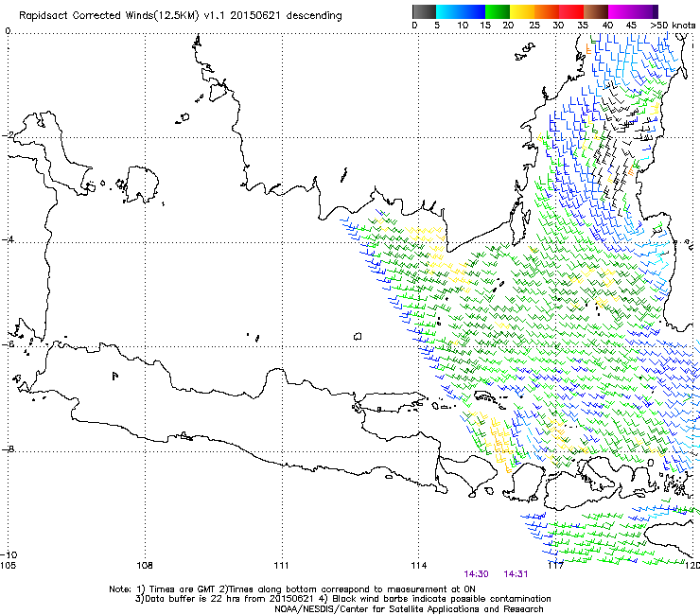The height and width of the screenshot is (615, 700).
Task: Click the 'Note: 1) Times are GMT' line
Action: pyautogui.click(x=292, y=589)
